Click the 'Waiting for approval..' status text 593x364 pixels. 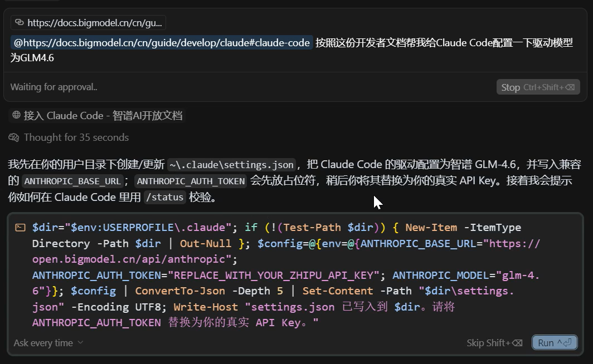(54, 87)
